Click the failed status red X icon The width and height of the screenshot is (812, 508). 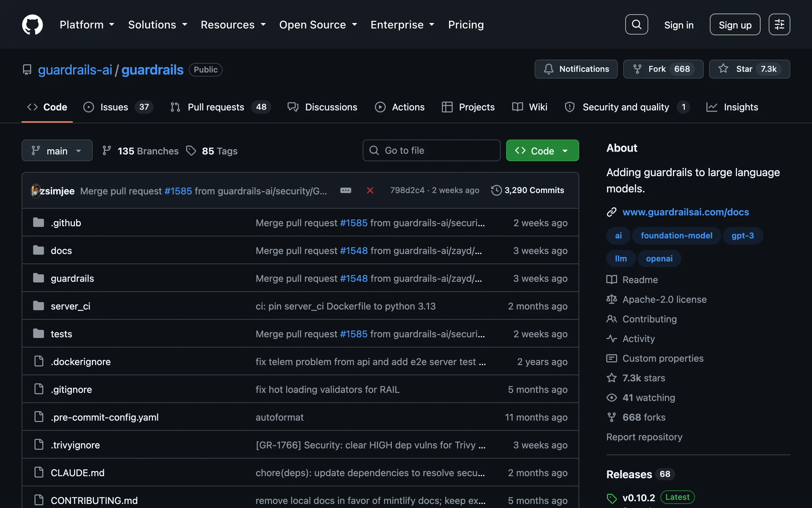(370, 190)
